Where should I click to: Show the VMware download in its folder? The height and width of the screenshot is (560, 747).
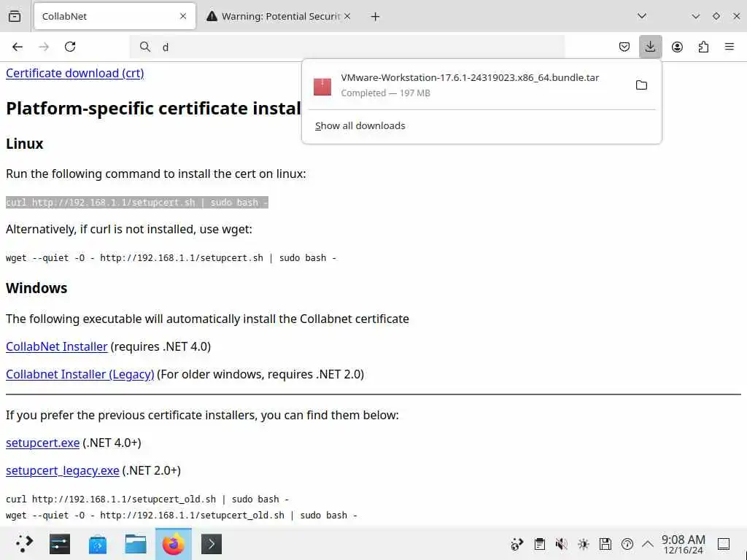(642, 85)
